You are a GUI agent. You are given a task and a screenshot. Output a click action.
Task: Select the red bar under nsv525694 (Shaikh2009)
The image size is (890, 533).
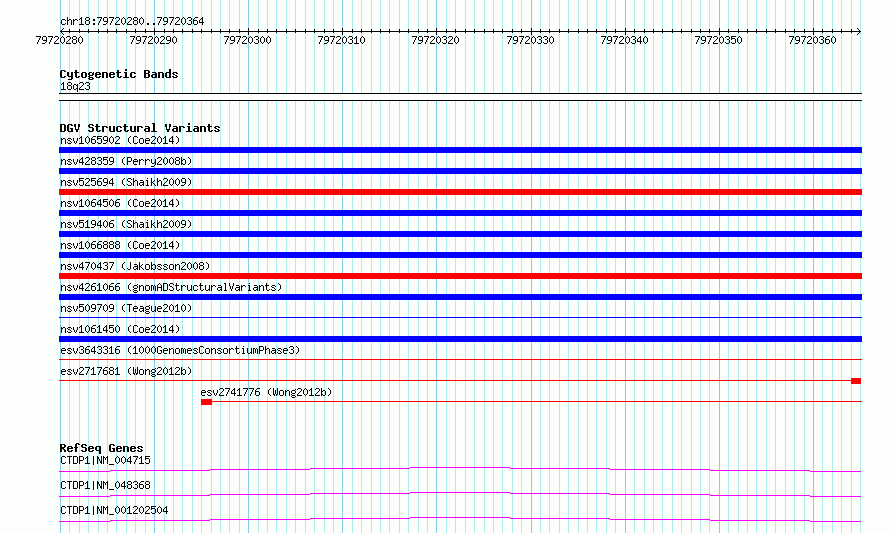coord(460,192)
